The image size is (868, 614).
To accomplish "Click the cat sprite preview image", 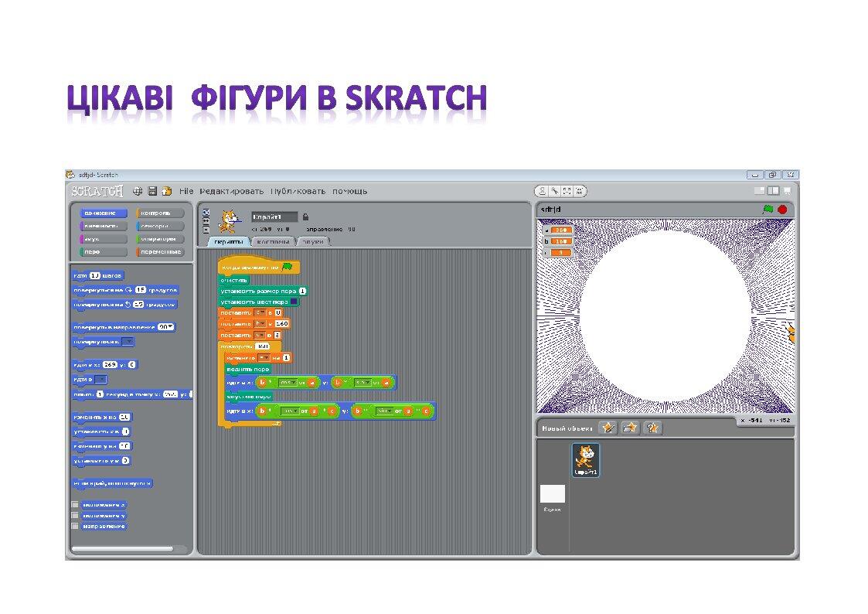I will 229,221.
